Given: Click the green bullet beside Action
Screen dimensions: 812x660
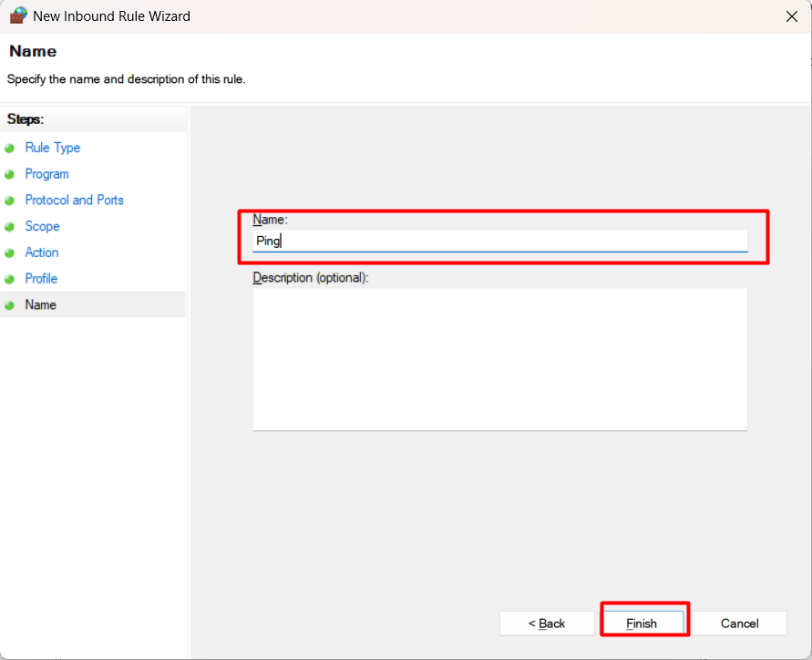Looking at the screenshot, I should tap(9, 253).
